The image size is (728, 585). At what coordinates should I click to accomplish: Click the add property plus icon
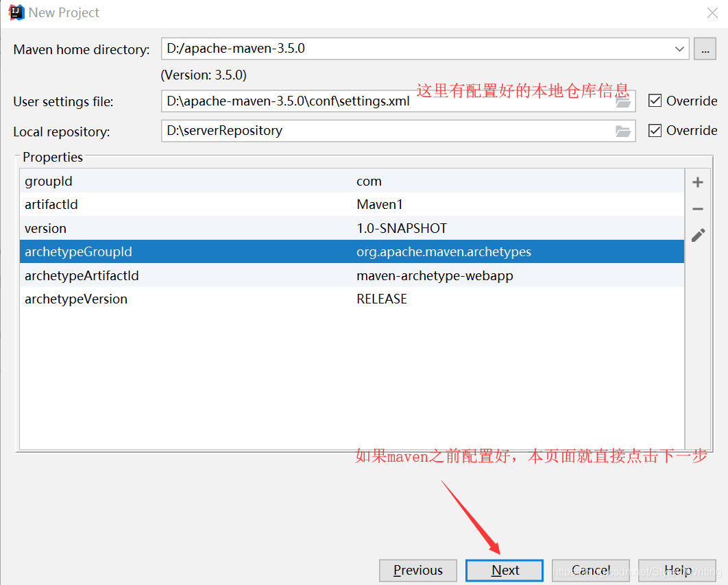[x=697, y=182]
